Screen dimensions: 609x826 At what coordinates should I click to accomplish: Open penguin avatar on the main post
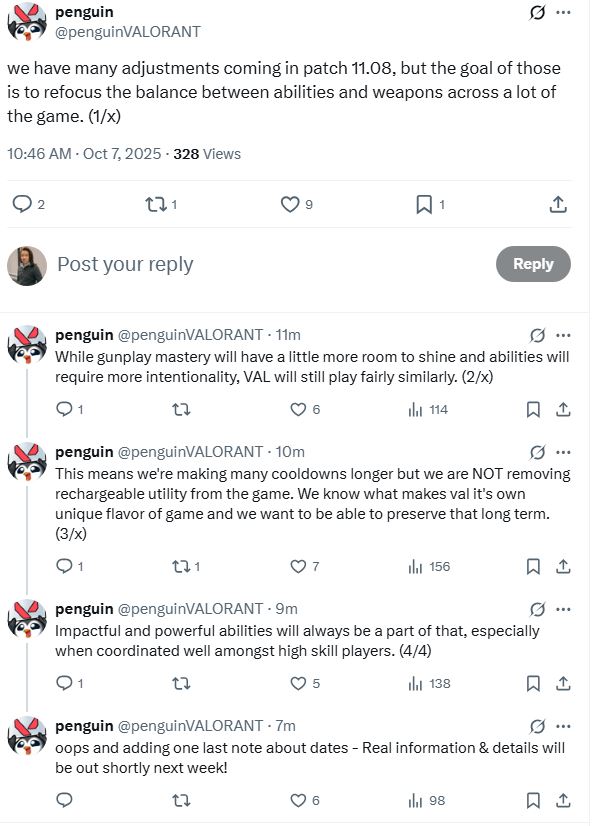27,22
